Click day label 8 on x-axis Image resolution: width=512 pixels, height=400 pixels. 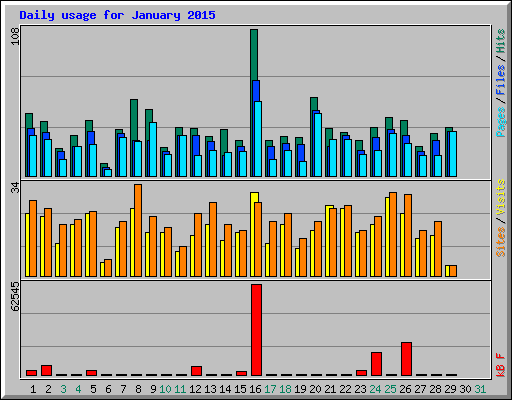pyautogui.click(x=138, y=389)
